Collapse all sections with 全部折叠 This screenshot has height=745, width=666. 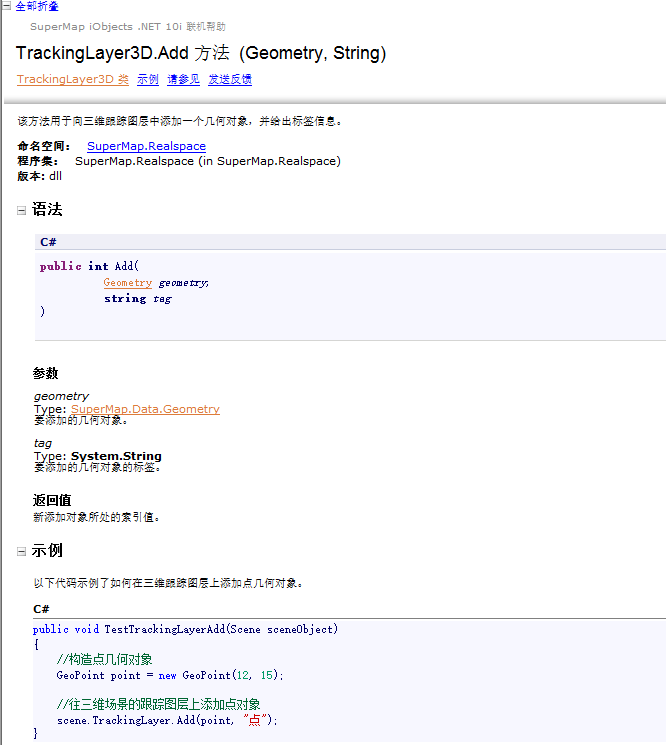pos(37,6)
